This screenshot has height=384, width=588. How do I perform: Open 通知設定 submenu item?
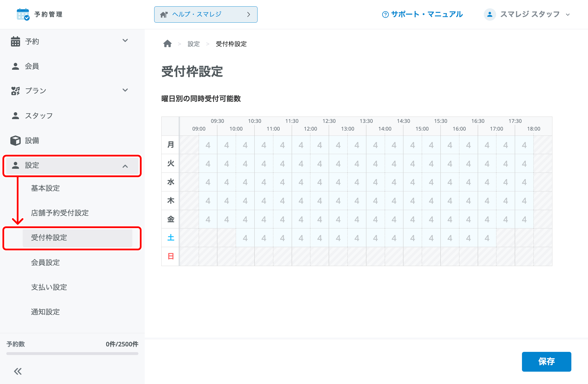pos(45,312)
